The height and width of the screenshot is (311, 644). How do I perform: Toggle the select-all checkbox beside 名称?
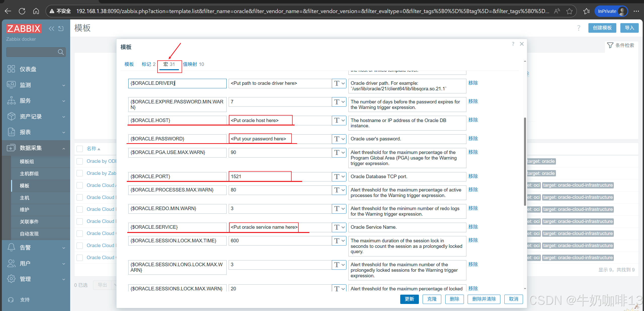pyautogui.click(x=80, y=149)
